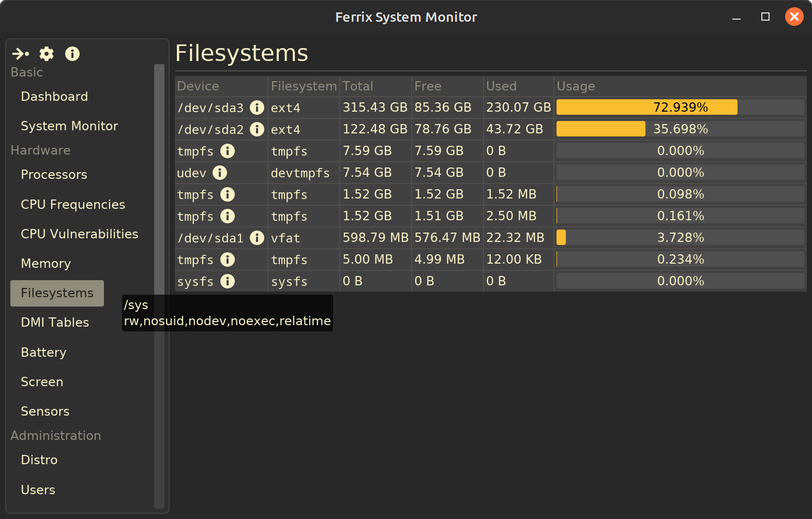The height and width of the screenshot is (519, 812).
Task: Switch to the System Monitor page
Action: 69,126
